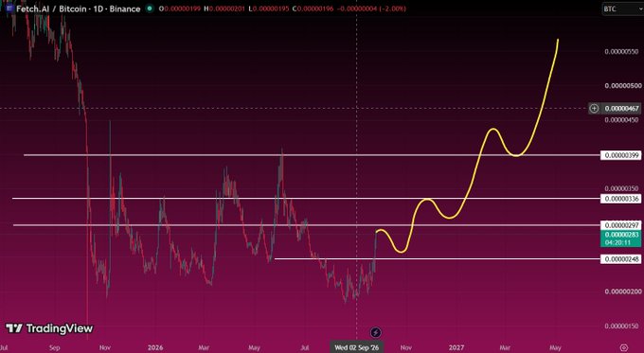Image resolution: width=644 pixels, height=353 pixels.
Task: Click the Sep label on time axis
Action: point(55,347)
